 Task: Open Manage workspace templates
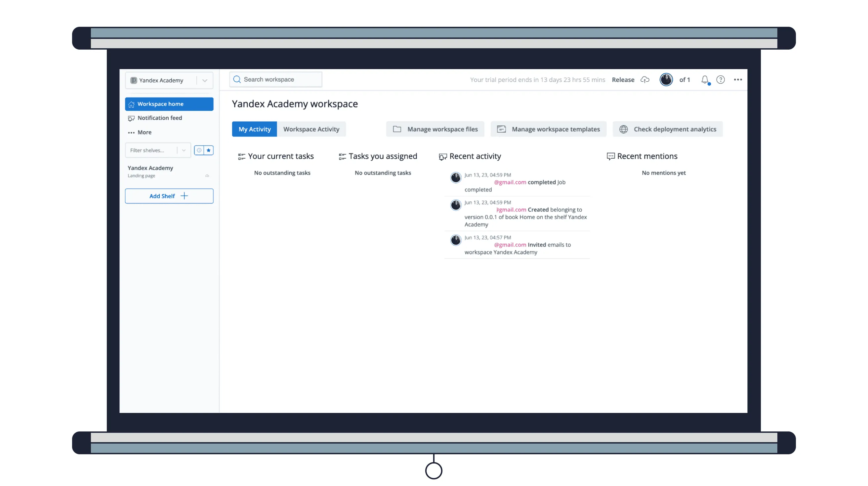[549, 129]
